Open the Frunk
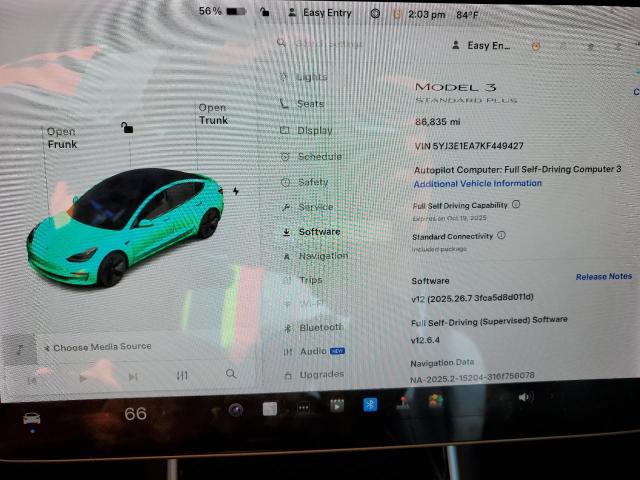The height and width of the screenshot is (480, 640). point(61,138)
